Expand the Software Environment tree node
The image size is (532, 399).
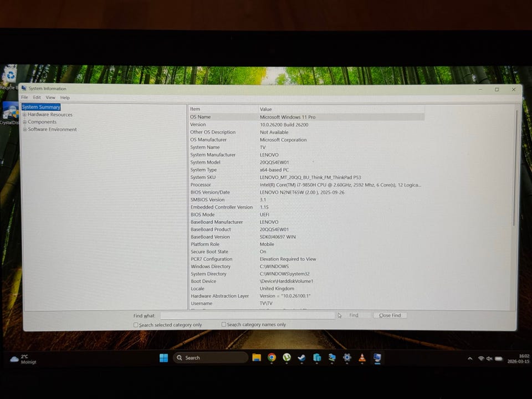click(24, 130)
